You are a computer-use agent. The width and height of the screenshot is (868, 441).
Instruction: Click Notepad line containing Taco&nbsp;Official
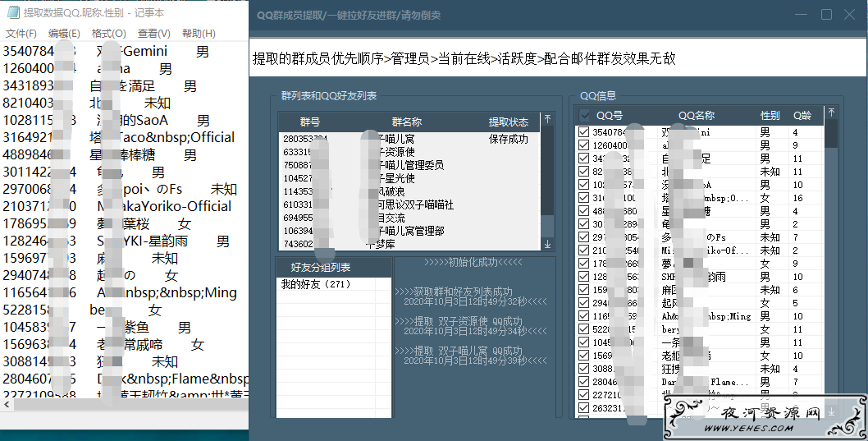119,137
